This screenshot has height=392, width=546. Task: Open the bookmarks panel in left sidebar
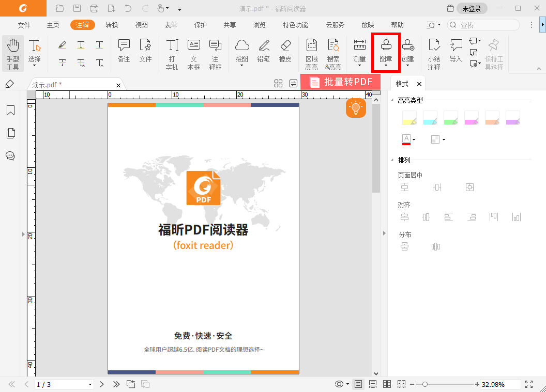click(10, 110)
